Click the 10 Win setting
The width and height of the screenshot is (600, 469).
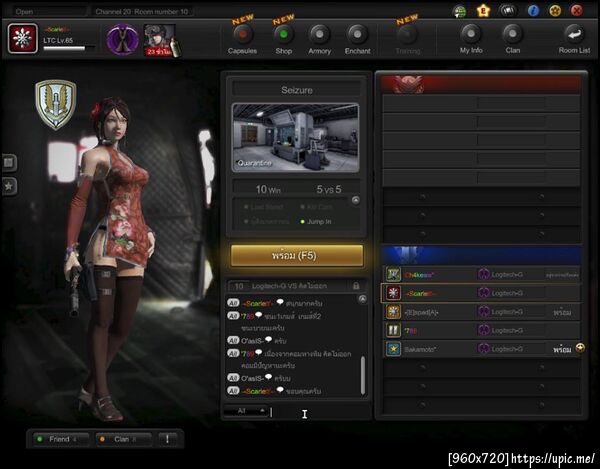pos(268,189)
